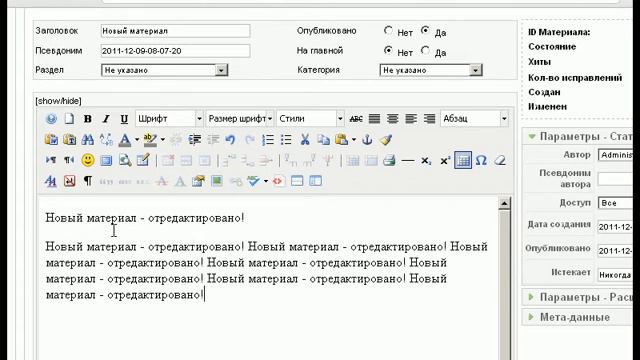640x360 pixels.
Task: Open the Абзац format dropdown
Action: tap(474, 119)
